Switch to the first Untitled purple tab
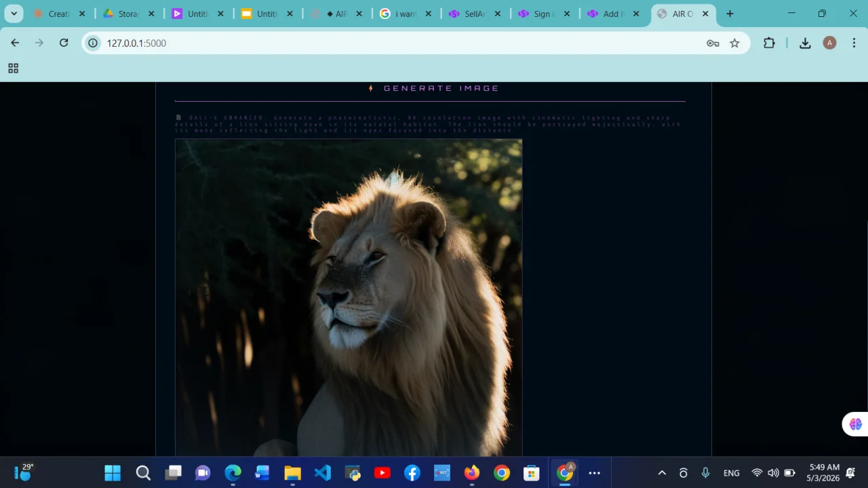The height and width of the screenshot is (488, 868). tap(197, 14)
